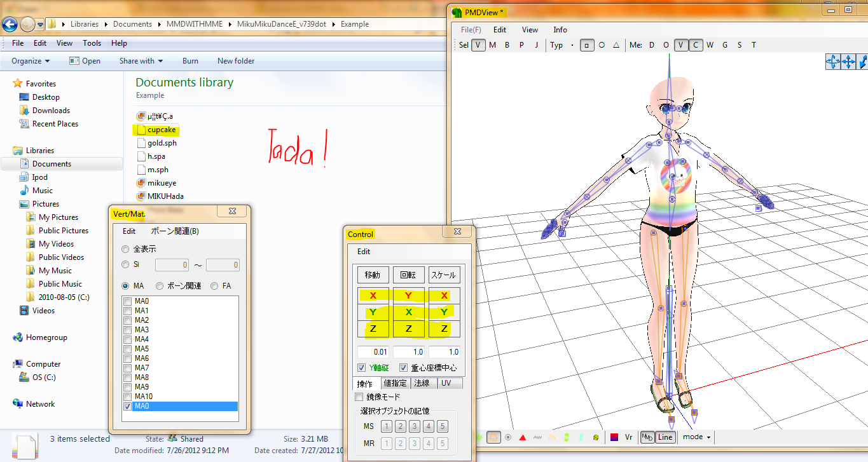Viewport: 868px width, 462px height.
Task: Switch to the 値指定 tab
Action: (396, 383)
